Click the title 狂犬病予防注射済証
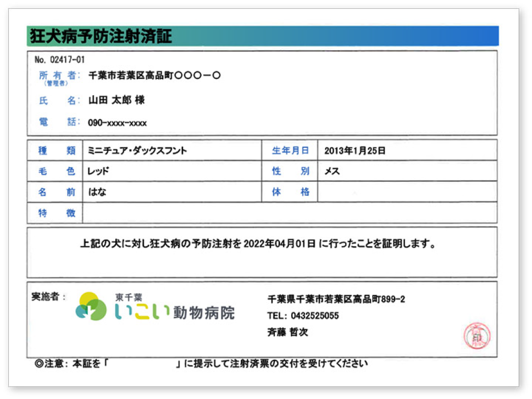This screenshot has height=399, width=532. (101, 36)
